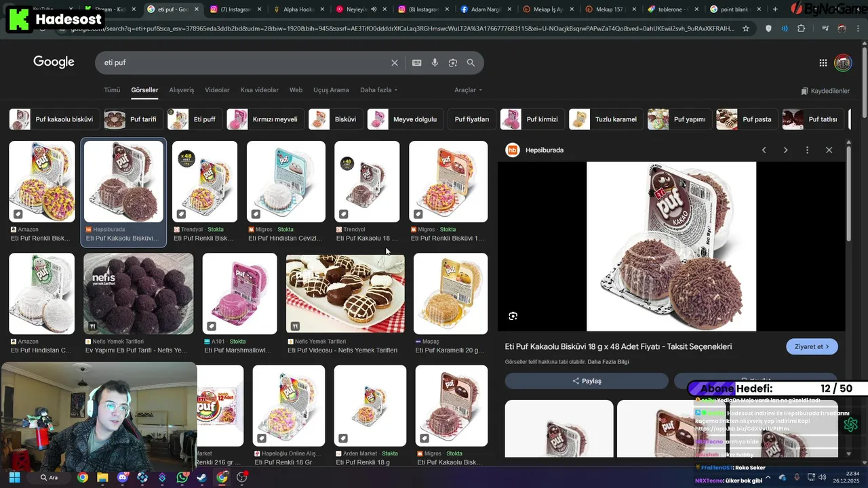Click the magnifier search submit button
Screen dimensions: 868x488
click(x=471, y=62)
